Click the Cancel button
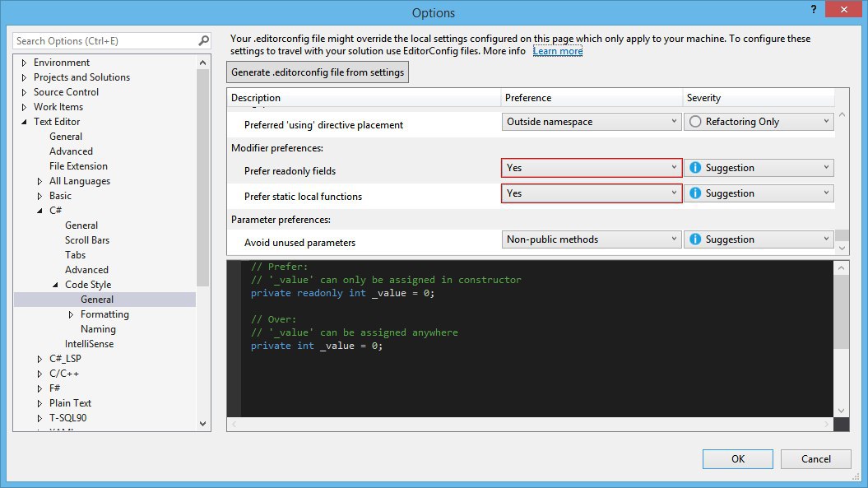This screenshot has height=488, width=868. tap(816, 459)
